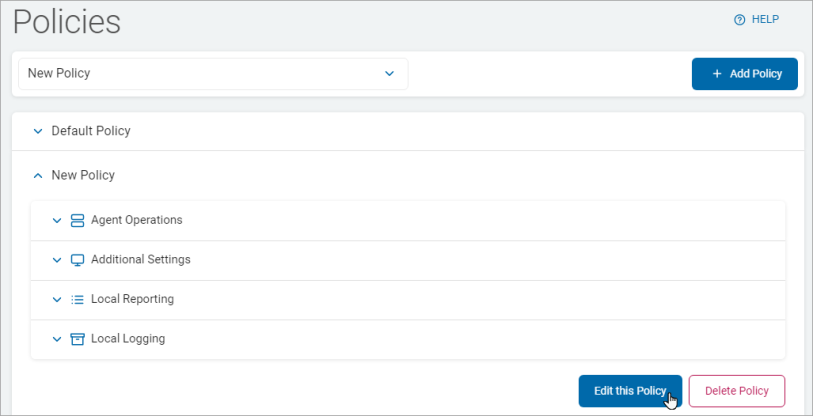
Task: Open the HELP link
Action: pos(765,19)
